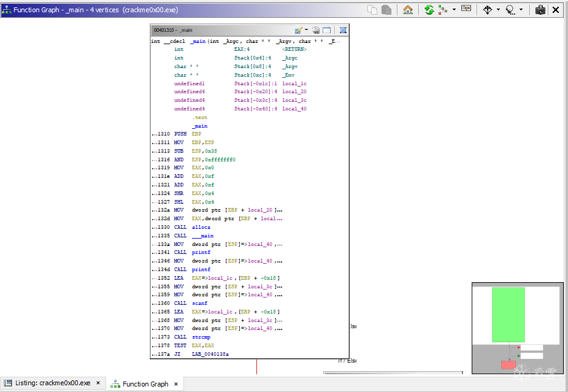Toggle the block hover mode icon

pyautogui.click(x=488, y=10)
